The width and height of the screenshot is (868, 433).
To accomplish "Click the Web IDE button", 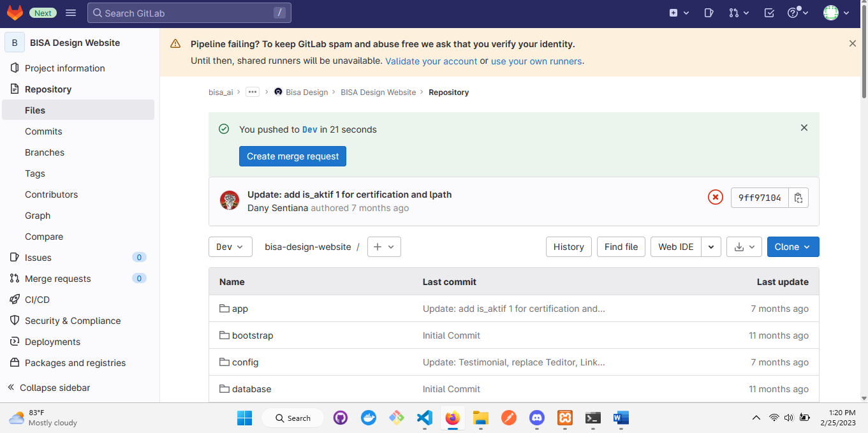I will [x=676, y=247].
